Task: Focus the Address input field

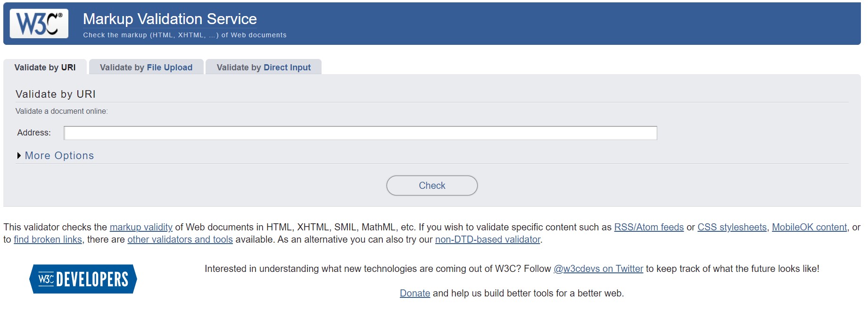Action: pos(360,133)
